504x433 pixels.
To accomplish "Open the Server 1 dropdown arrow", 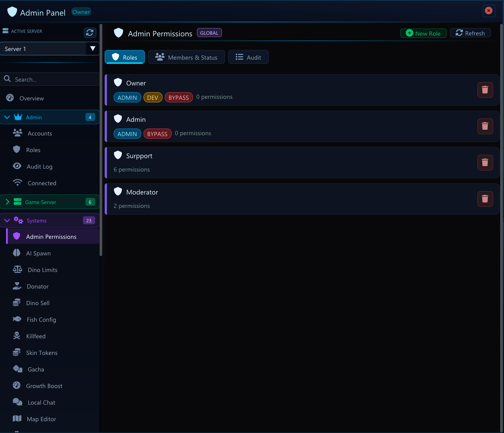I will [x=93, y=48].
